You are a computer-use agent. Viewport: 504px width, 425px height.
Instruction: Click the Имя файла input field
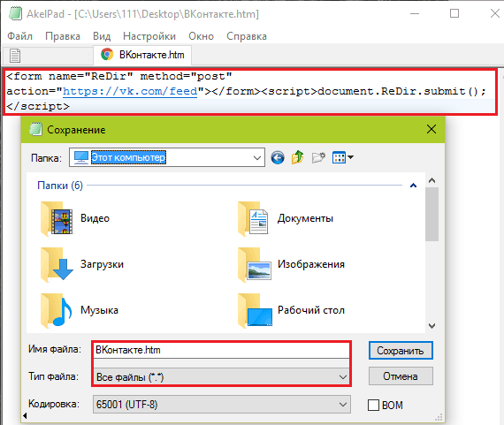coord(221,350)
